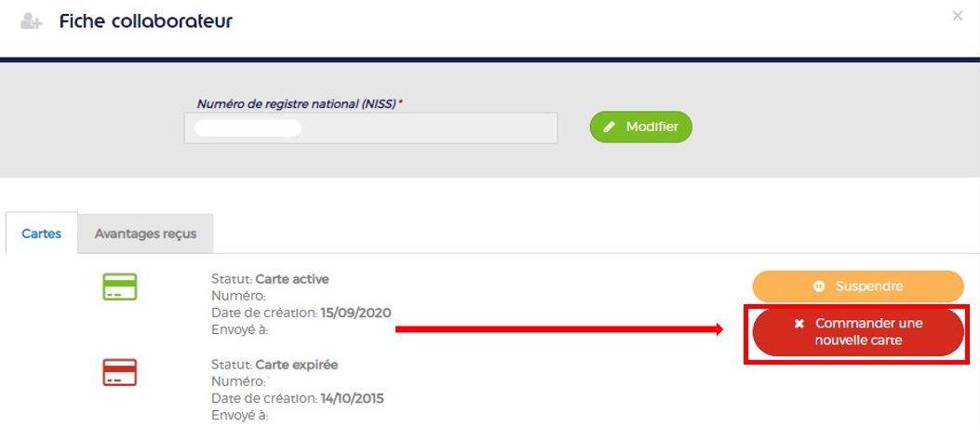Click the cross icon in Commander button
This screenshot has width=980, height=440.
click(799, 324)
